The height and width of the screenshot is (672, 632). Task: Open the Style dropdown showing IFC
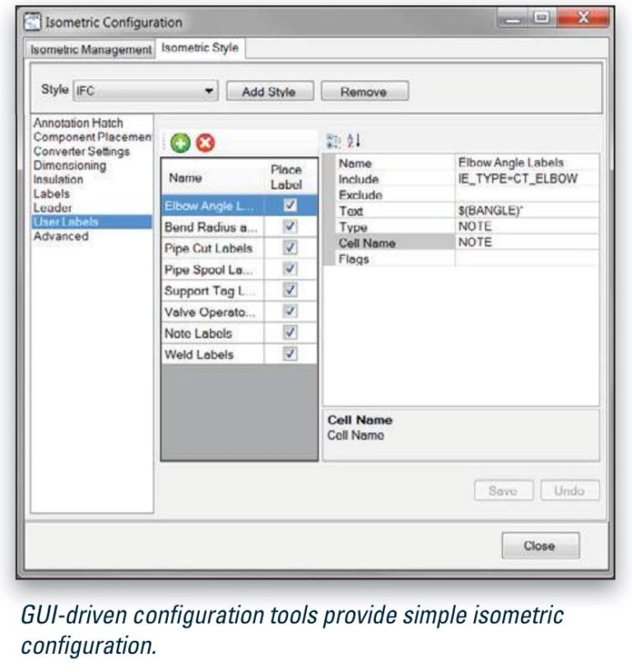(209, 92)
